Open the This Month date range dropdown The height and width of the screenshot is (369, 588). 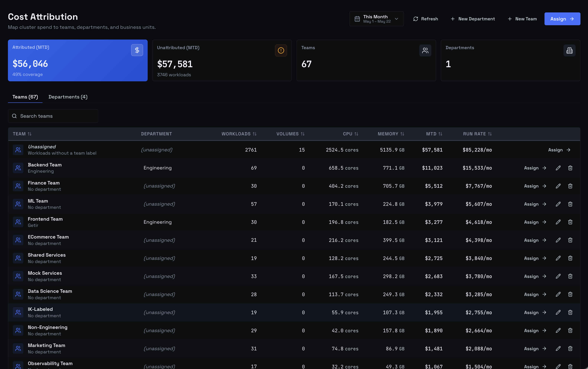(x=376, y=19)
